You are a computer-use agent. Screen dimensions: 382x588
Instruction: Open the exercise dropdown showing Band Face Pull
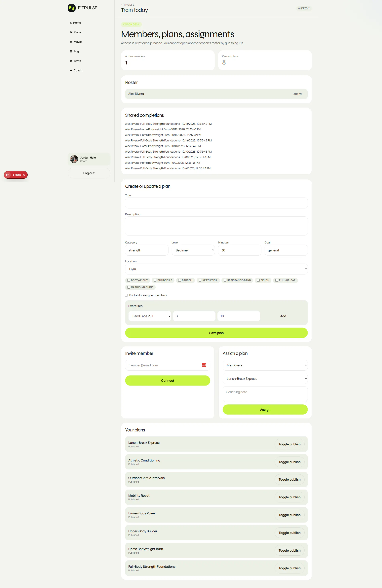[x=150, y=316]
